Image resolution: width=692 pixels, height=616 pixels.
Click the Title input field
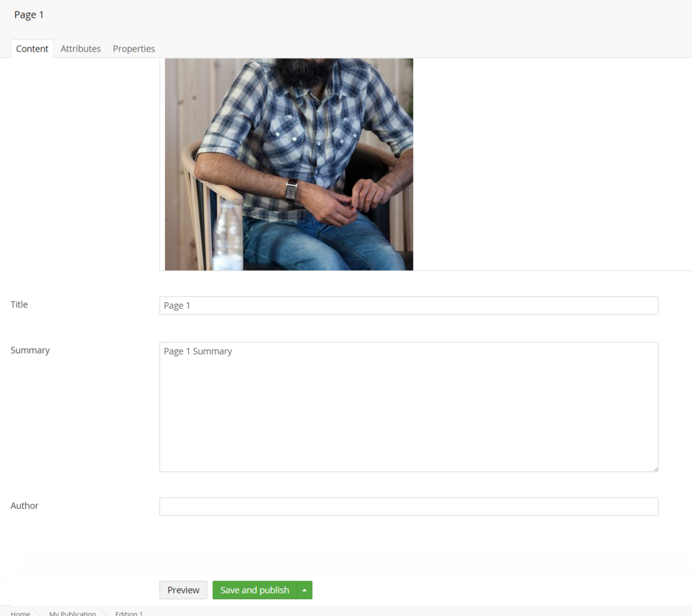(x=408, y=305)
